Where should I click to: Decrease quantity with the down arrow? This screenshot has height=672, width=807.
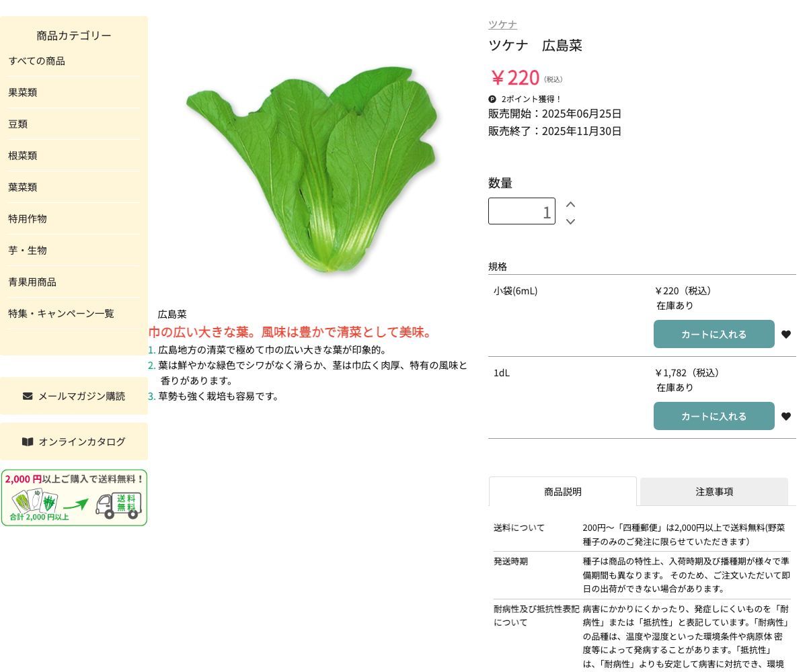pyautogui.click(x=570, y=221)
